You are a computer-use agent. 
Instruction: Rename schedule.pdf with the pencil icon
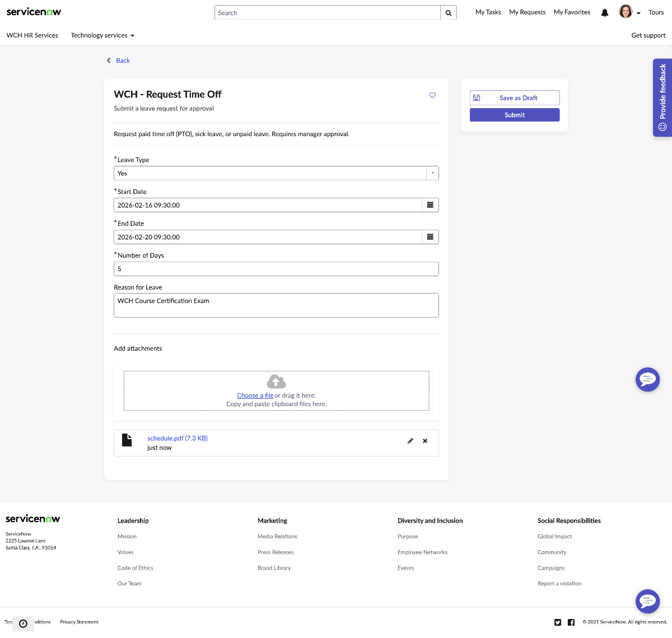(410, 441)
